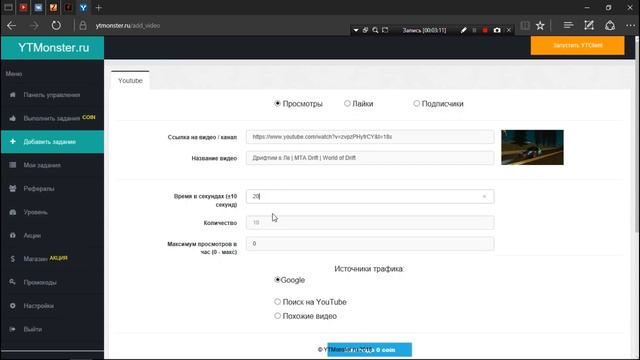The width and height of the screenshot is (640, 360).
Task: Select the Подписчики radio button
Action: pyautogui.click(x=416, y=104)
